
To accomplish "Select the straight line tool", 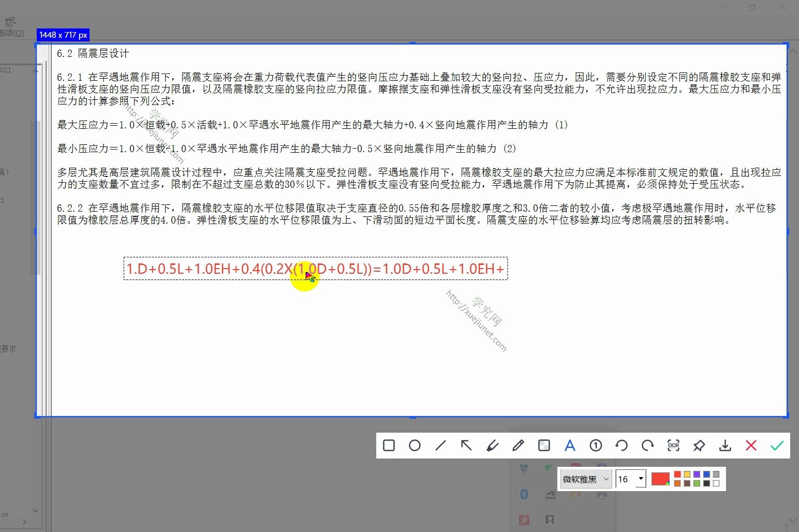I will point(440,446).
